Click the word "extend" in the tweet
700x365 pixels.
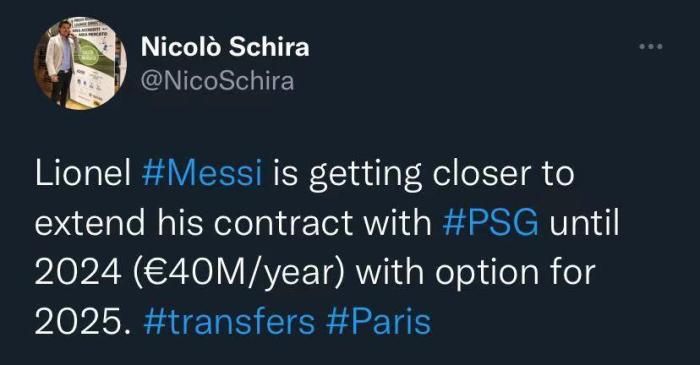[90, 221]
